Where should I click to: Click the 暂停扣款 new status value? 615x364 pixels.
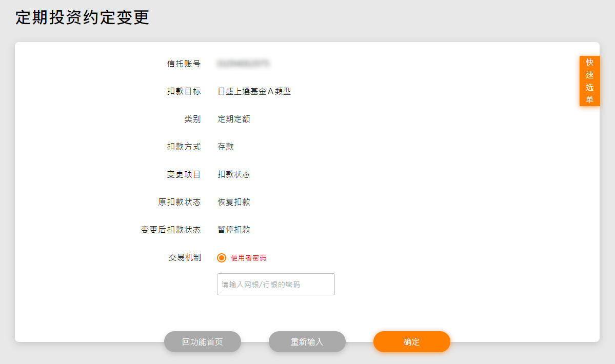point(234,230)
